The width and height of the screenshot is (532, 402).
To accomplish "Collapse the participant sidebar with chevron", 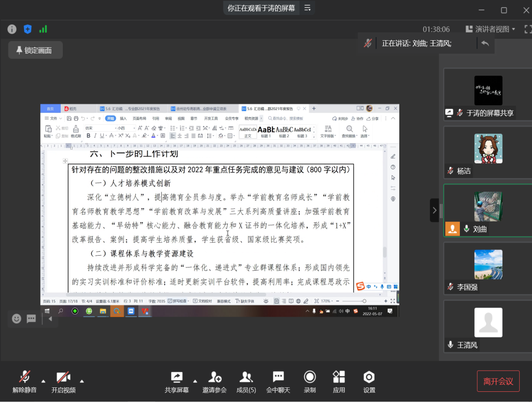I will pos(434,210).
